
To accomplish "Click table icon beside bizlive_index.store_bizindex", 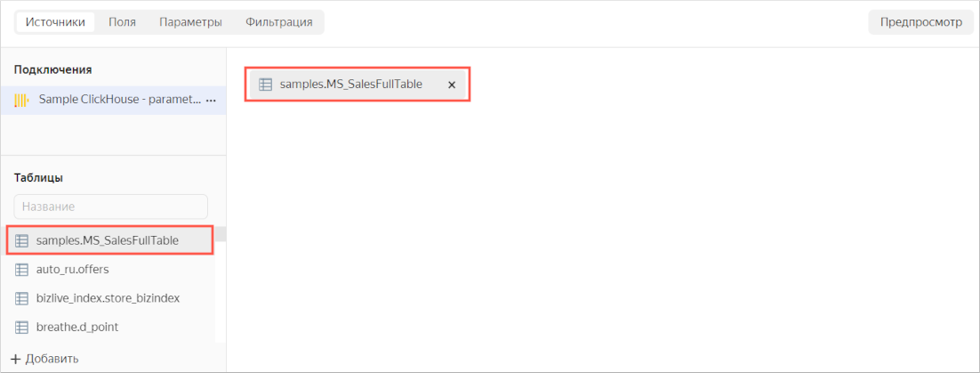I will tap(22, 298).
